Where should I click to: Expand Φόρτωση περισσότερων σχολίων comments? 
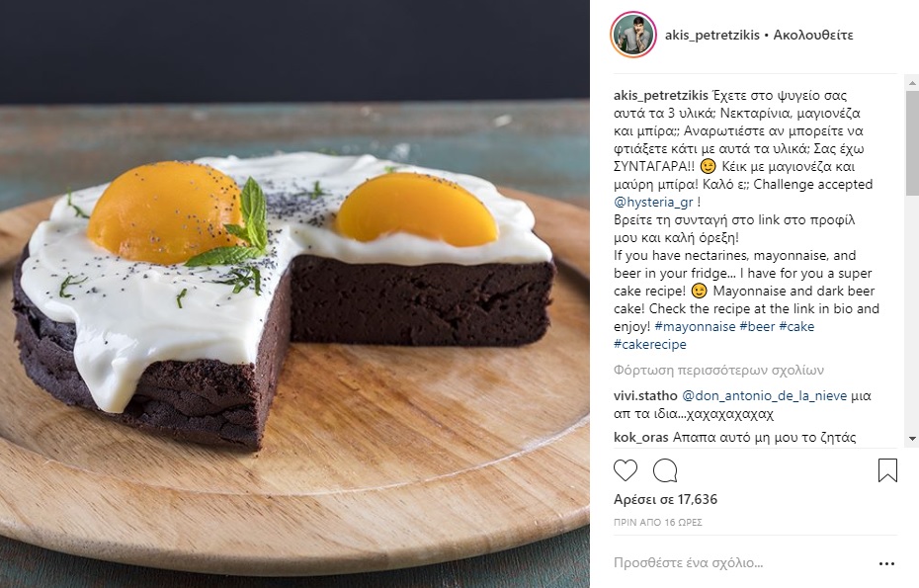coord(718,370)
